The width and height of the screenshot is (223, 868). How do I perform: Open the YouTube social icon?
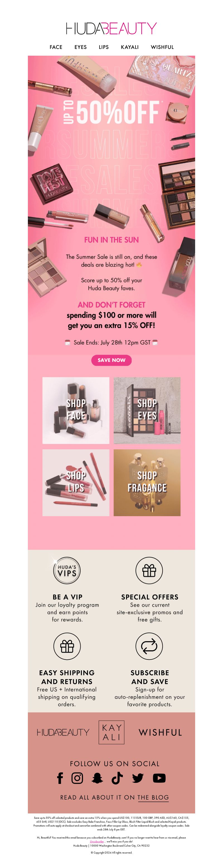[159, 778]
